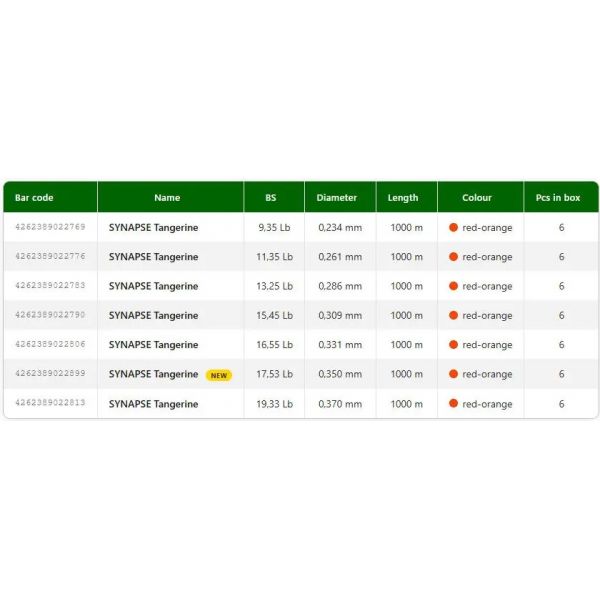Click the red-orange colour dot in 15,45 Lb row

pyautogui.click(x=453, y=315)
